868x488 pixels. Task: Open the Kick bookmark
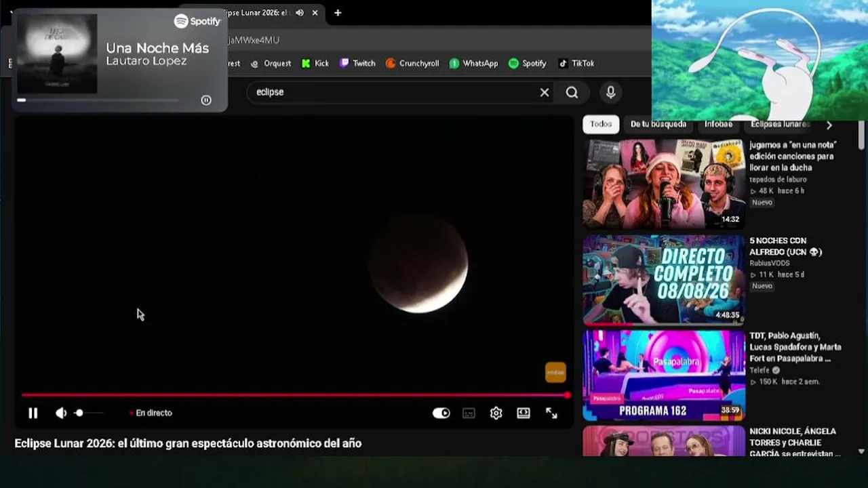coord(315,63)
